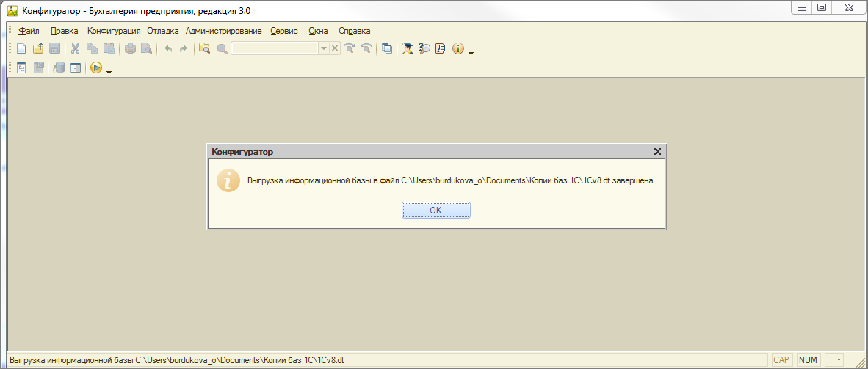Open the Отладка menu
868x369 pixels.
163,31
